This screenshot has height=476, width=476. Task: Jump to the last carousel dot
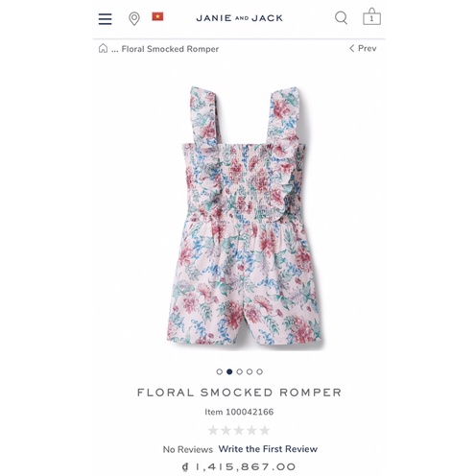click(x=259, y=371)
